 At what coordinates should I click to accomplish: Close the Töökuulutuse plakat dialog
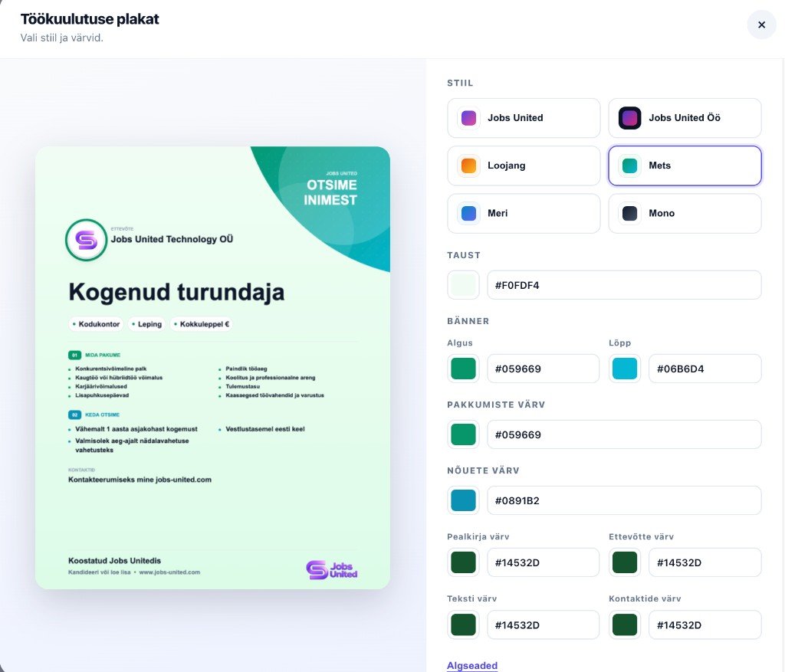(x=761, y=25)
